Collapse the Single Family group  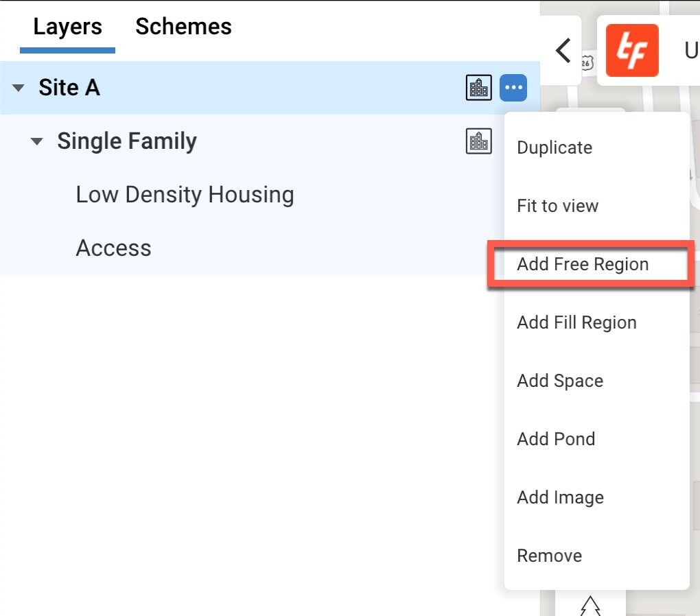37,141
